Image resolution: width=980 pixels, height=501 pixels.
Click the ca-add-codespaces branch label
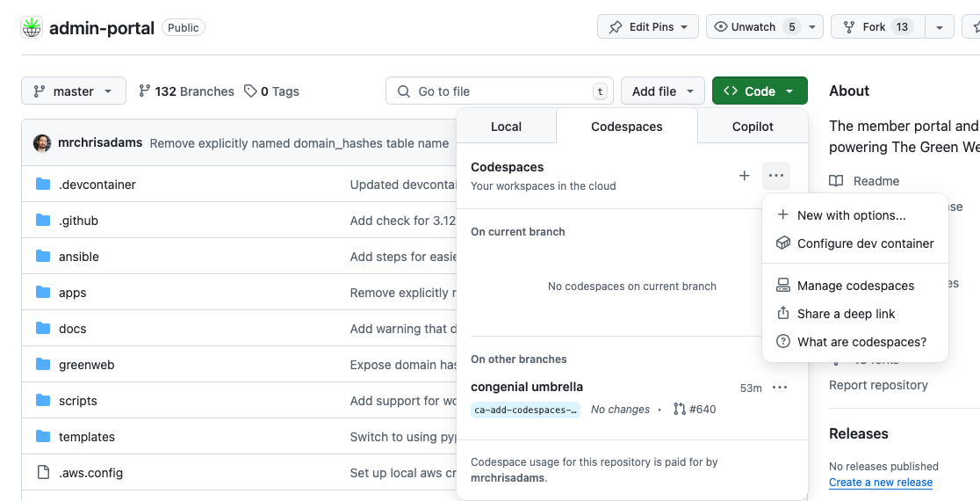[x=526, y=410]
